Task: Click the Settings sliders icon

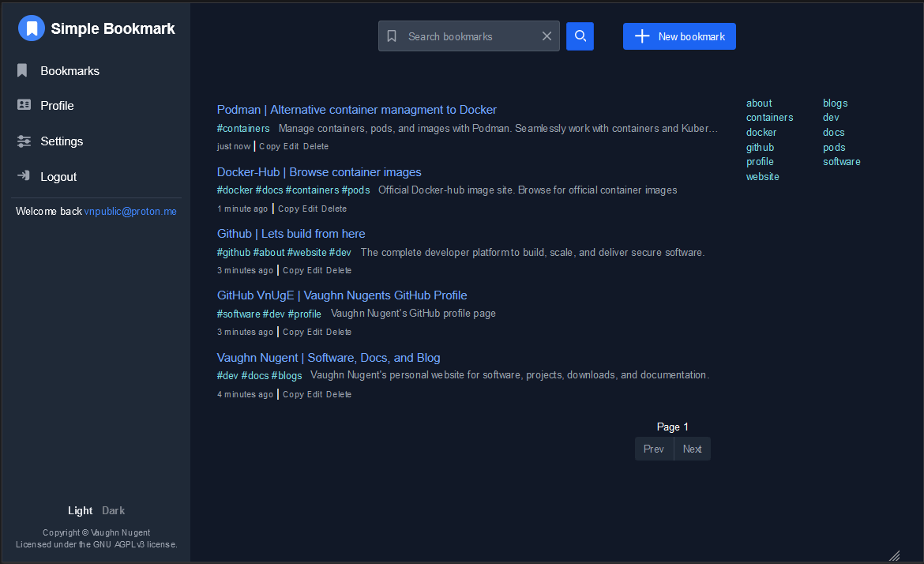Action: (x=24, y=141)
